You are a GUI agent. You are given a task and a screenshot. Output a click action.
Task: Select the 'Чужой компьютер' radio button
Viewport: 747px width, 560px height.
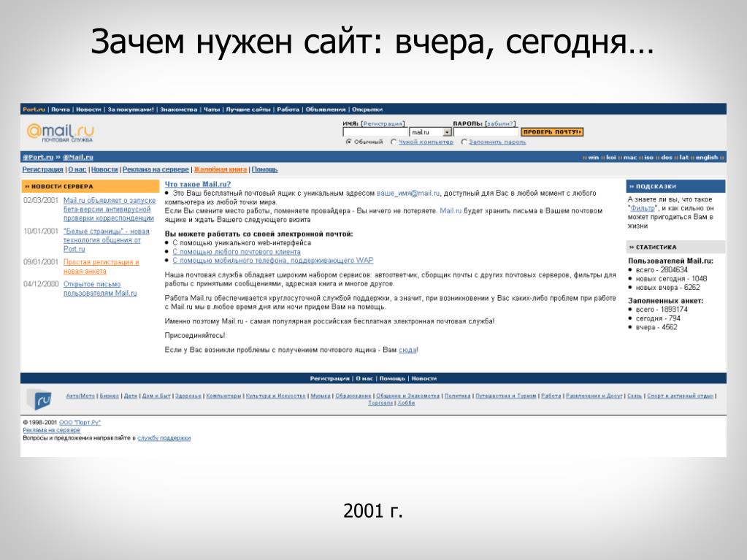(394, 142)
